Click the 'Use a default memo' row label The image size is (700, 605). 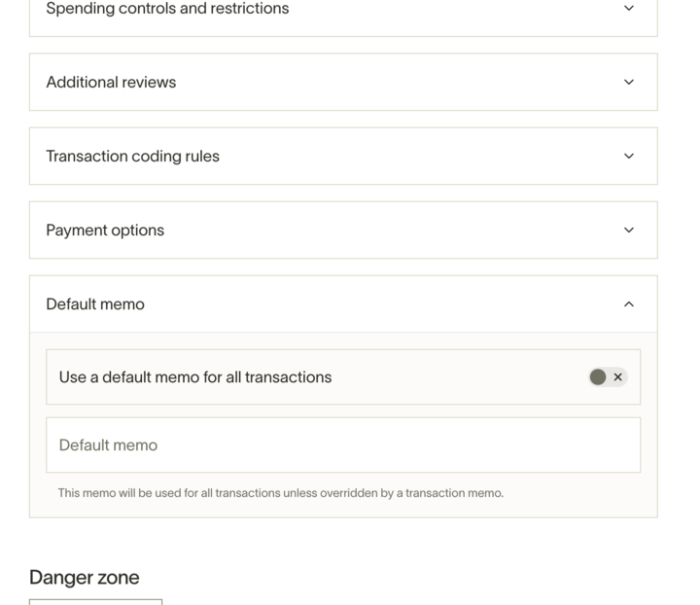(x=195, y=377)
